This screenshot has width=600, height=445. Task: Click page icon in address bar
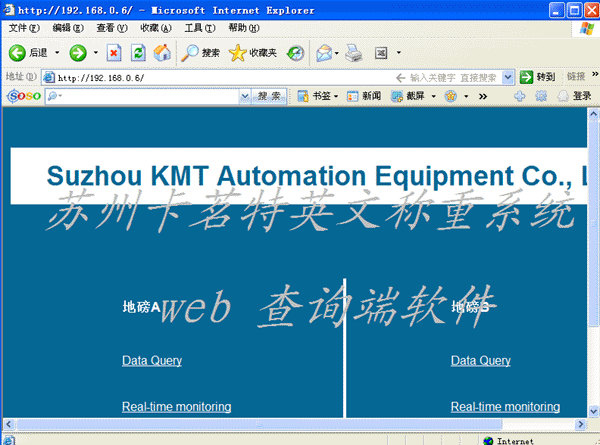tap(49, 77)
